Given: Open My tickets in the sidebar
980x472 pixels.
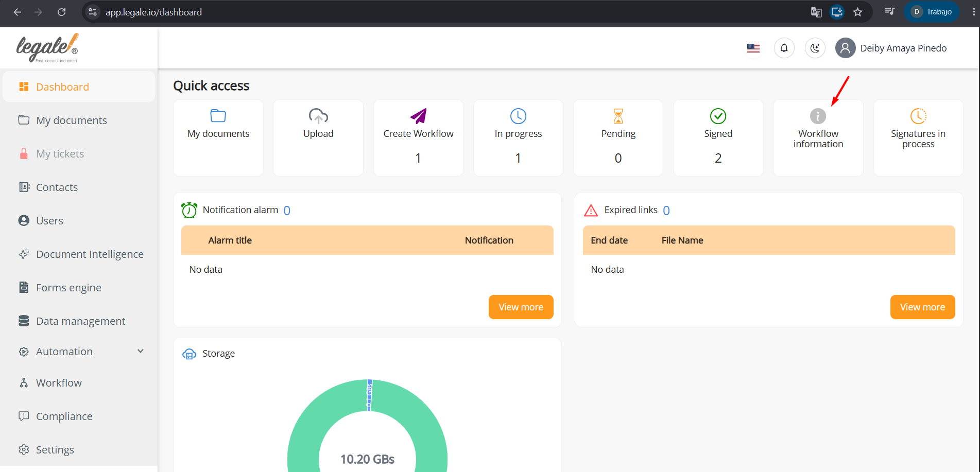Looking at the screenshot, I should click(x=79, y=153).
